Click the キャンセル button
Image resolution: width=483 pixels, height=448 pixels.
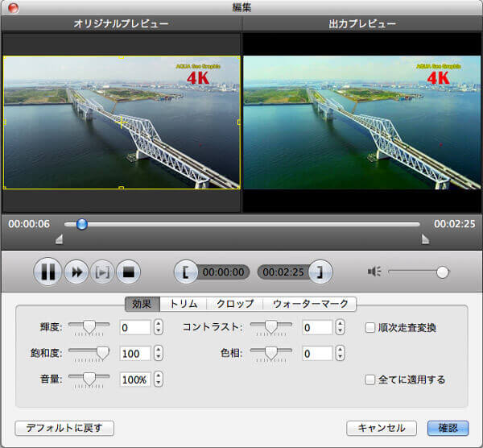click(382, 428)
